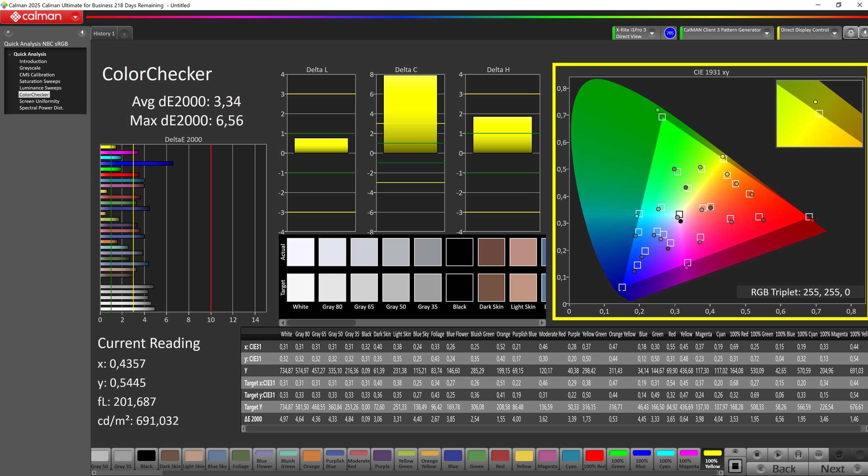Click the blue 705 meter indicator
868x476 pixels.
tap(670, 33)
